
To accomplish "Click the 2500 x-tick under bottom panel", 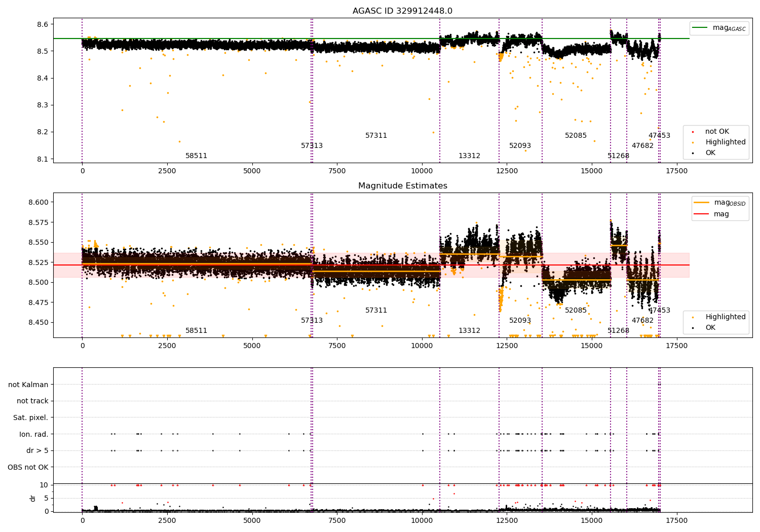I will pyautogui.click(x=167, y=520).
